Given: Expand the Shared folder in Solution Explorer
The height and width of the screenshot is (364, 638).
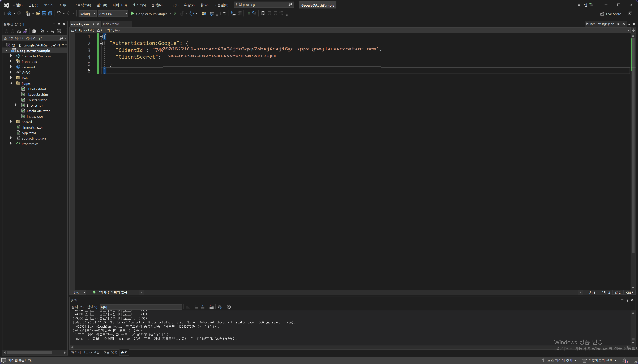Looking at the screenshot, I should pos(11,122).
